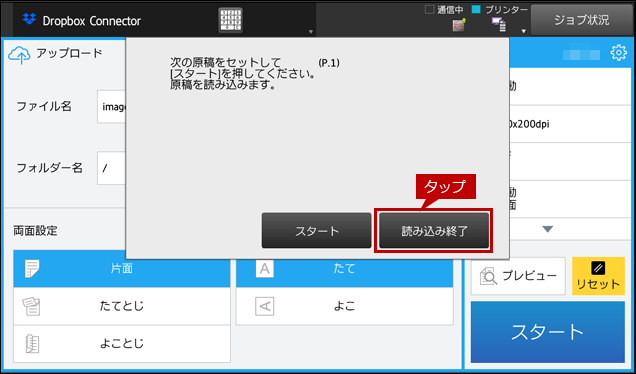
Task: Select よこ landscape orientation
Action: [x=344, y=306]
